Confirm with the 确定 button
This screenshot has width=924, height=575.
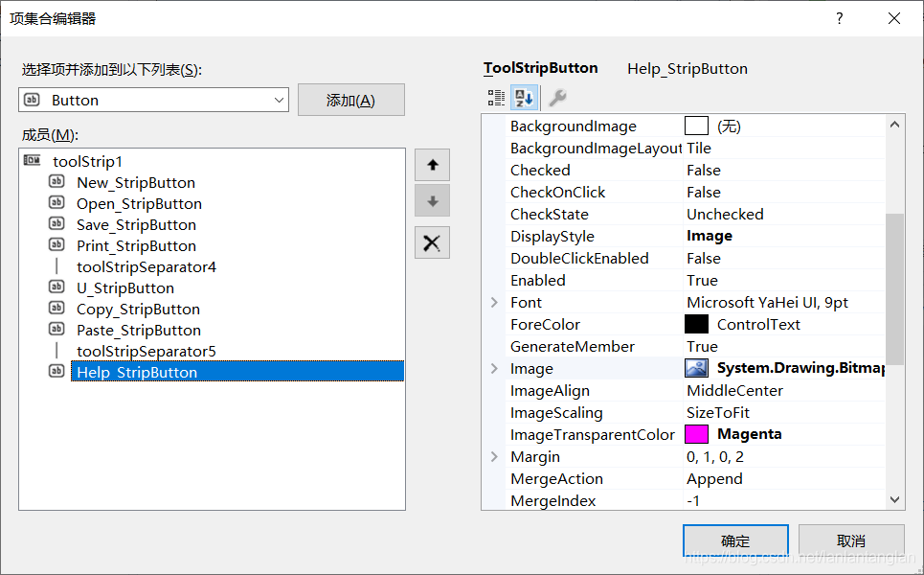point(735,540)
